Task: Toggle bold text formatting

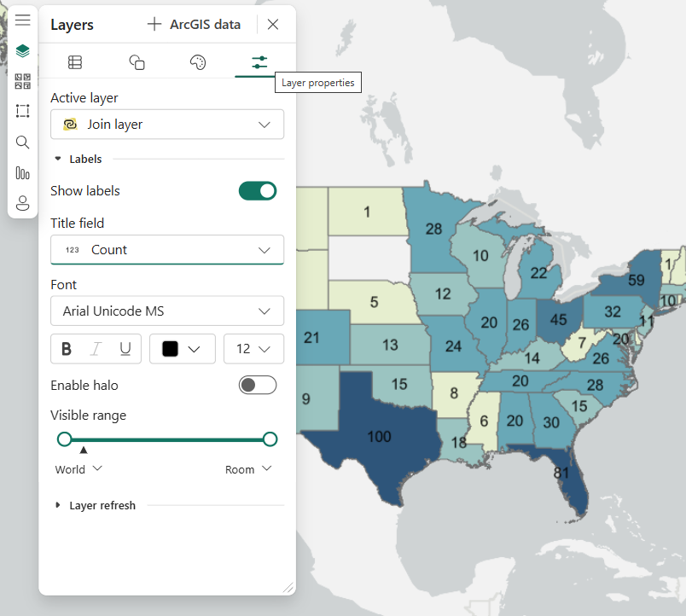Action: tap(66, 348)
